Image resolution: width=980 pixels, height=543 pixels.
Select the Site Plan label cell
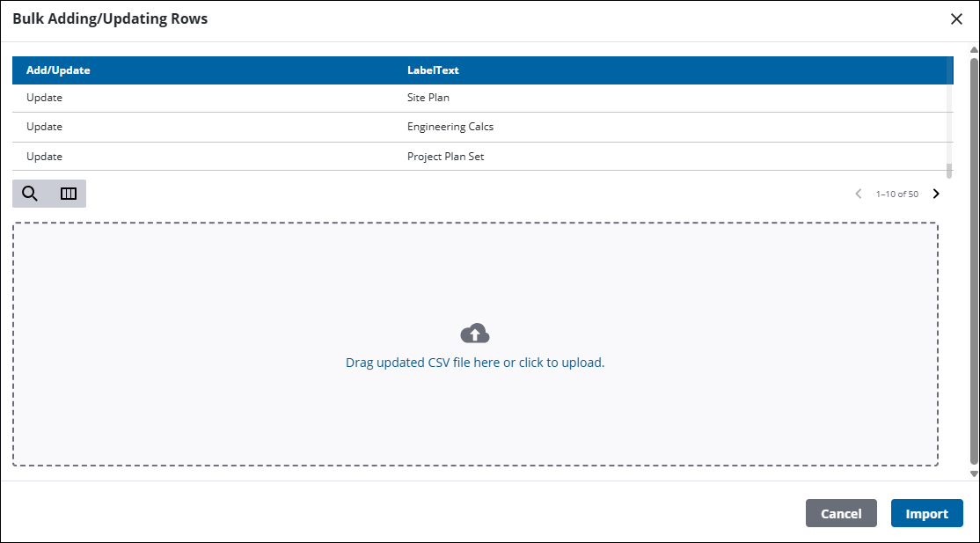[x=428, y=98]
